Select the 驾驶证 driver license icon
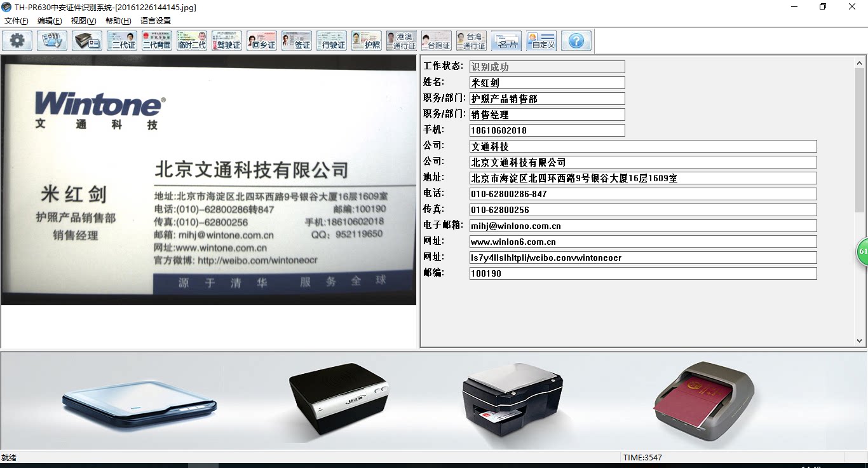 (227, 41)
